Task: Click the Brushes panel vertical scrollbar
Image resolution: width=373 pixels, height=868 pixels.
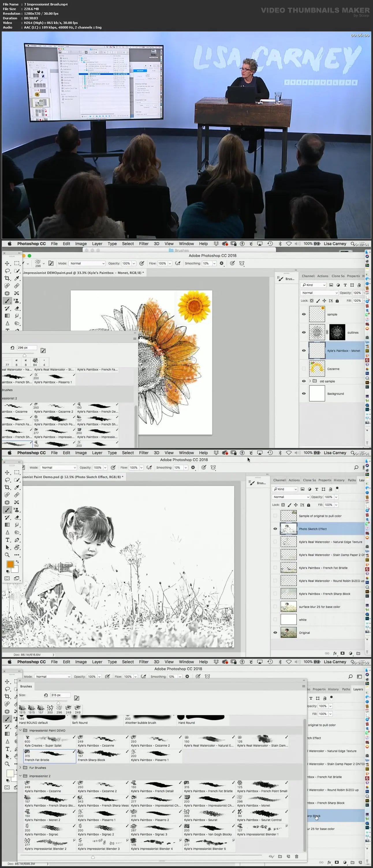Action: click(305, 785)
